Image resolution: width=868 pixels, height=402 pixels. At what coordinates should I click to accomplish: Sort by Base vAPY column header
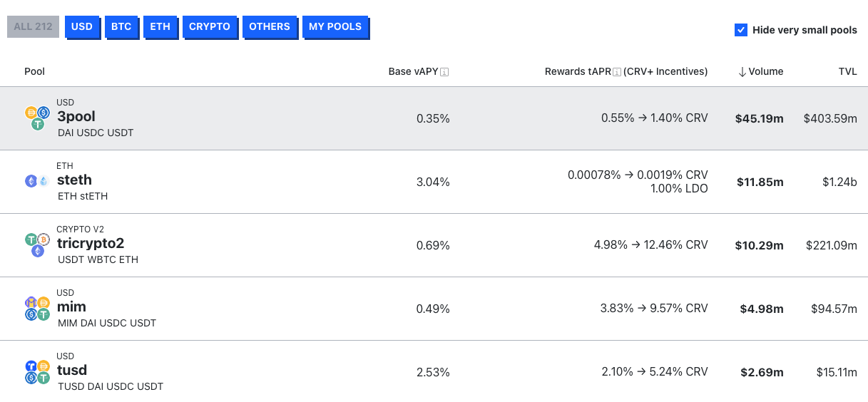tap(414, 71)
